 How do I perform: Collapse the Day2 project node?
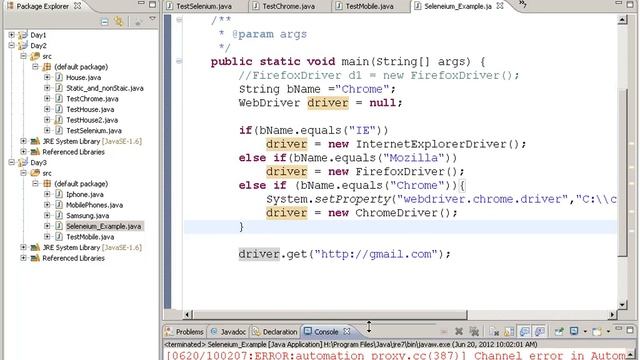click(x=11, y=46)
